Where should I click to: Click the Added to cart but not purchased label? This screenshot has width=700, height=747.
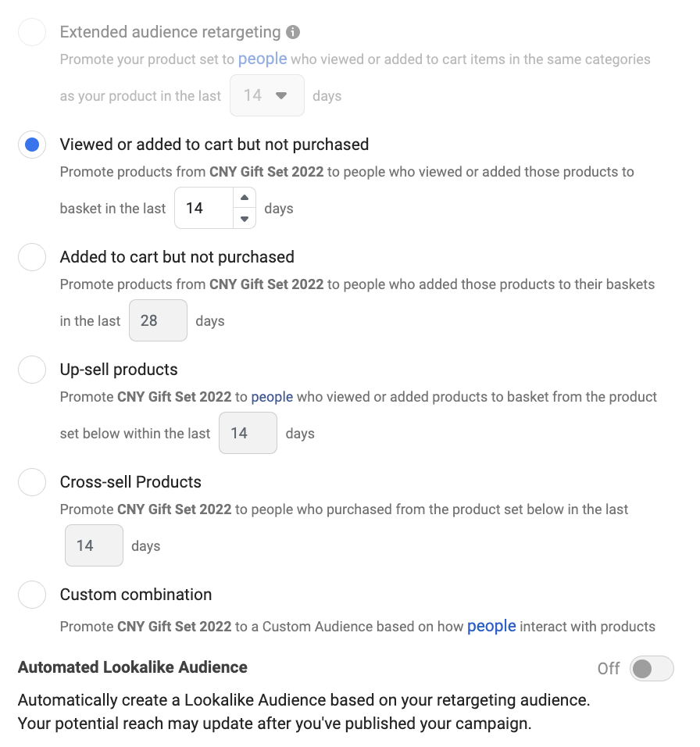(177, 257)
